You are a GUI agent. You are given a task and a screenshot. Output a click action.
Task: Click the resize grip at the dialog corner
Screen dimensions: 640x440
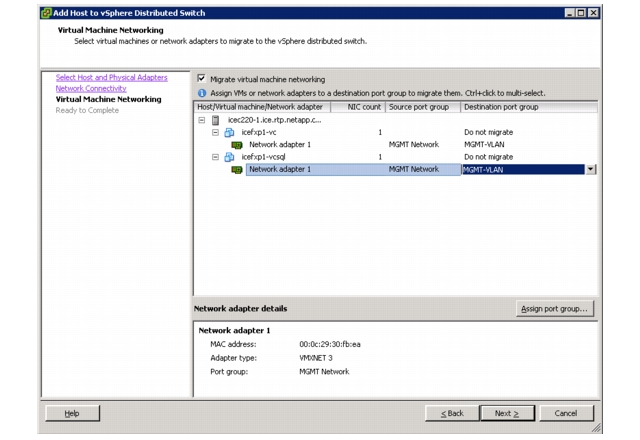[x=596, y=427]
